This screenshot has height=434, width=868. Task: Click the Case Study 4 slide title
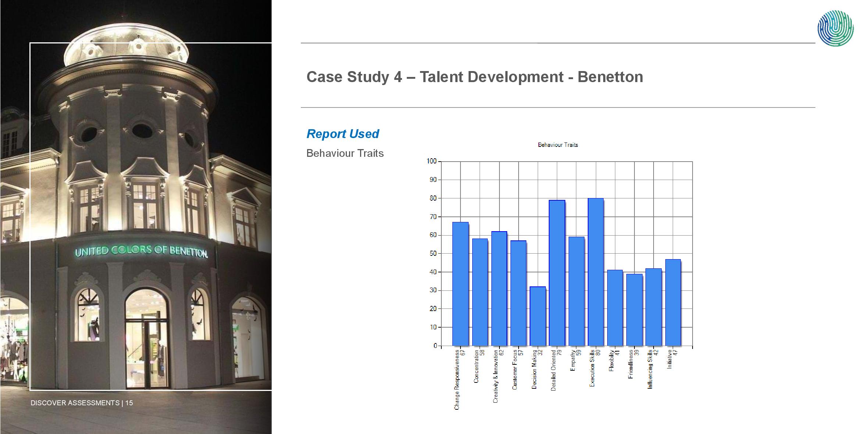[x=474, y=77]
